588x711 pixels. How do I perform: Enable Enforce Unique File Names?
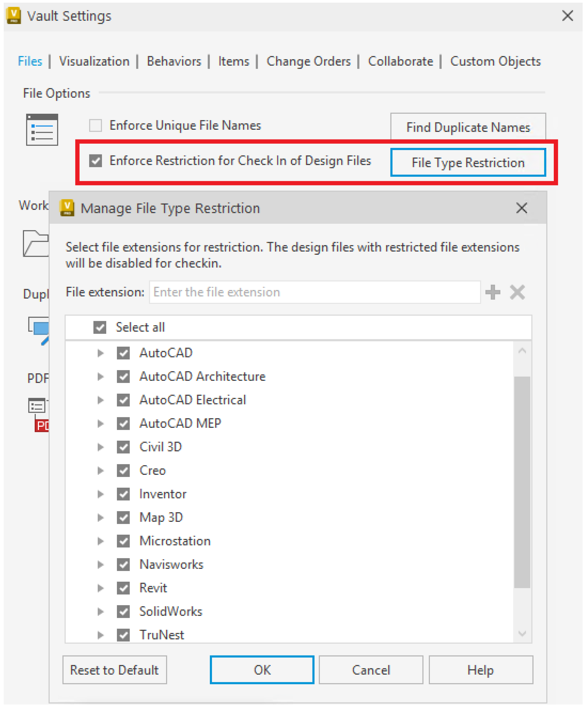tap(95, 125)
